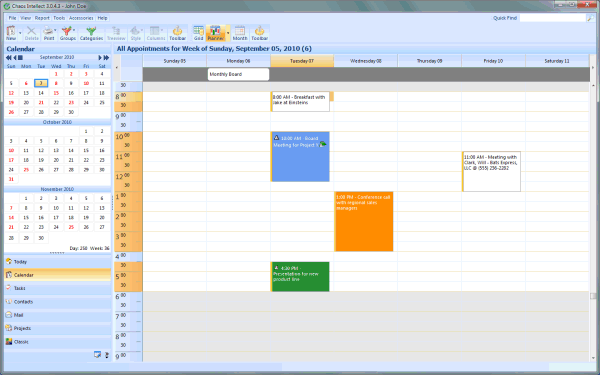600x375 pixels.
Task: Open the Mail section in sidebar
Action: point(57,315)
